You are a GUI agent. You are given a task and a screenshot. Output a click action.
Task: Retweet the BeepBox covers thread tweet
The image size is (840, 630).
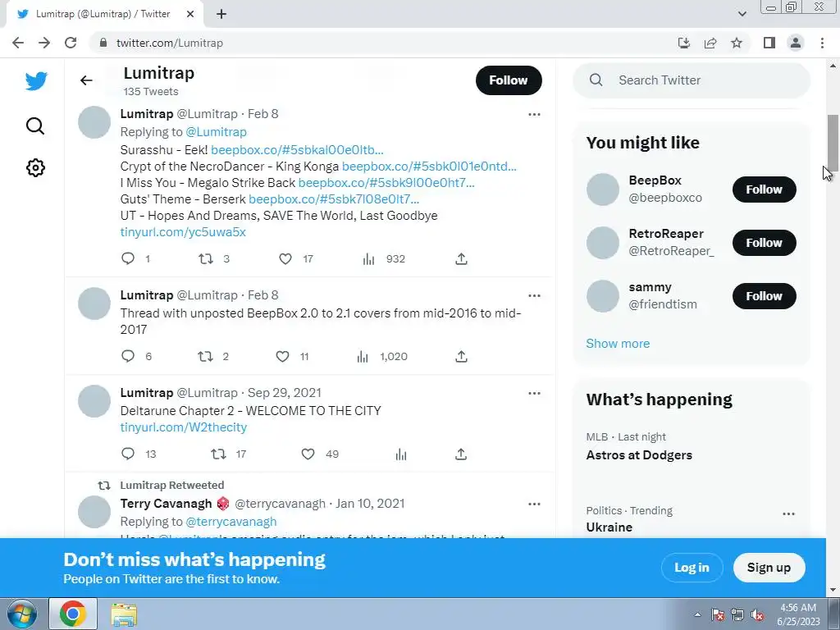pyautogui.click(x=206, y=356)
